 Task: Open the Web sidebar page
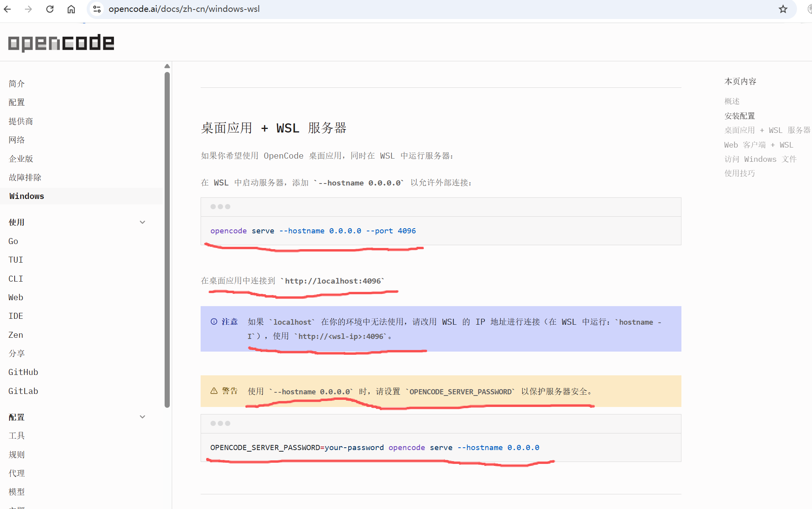pos(15,297)
